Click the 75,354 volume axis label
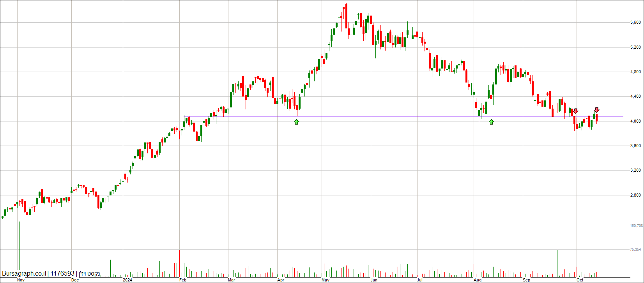The width and height of the screenshot is (644, 283). [635, 250]
